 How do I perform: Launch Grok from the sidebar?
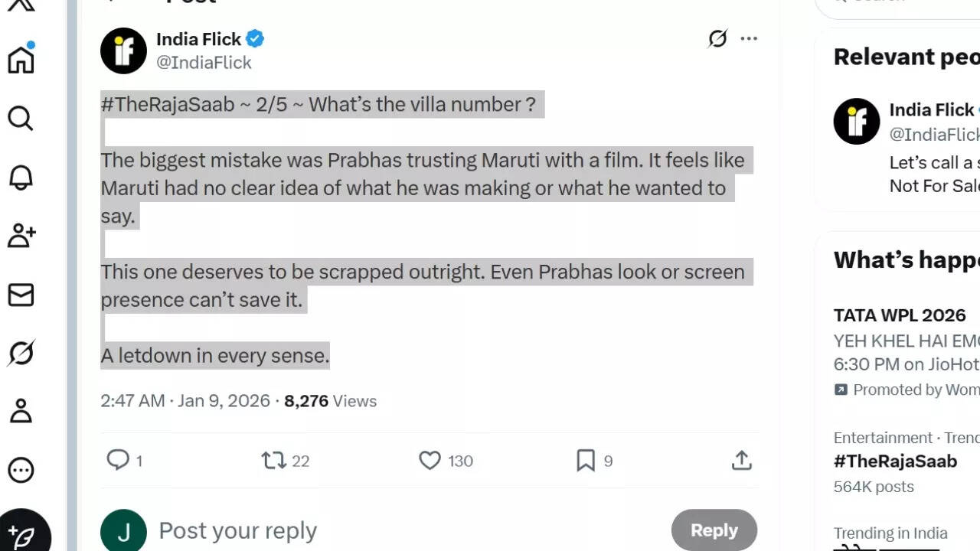(x=21, y=354)
